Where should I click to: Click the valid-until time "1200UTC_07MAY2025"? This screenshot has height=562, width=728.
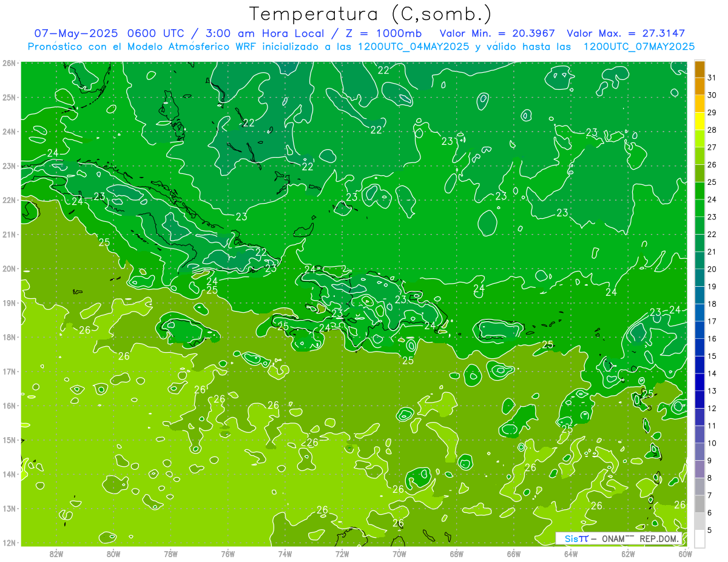[639, 47]
